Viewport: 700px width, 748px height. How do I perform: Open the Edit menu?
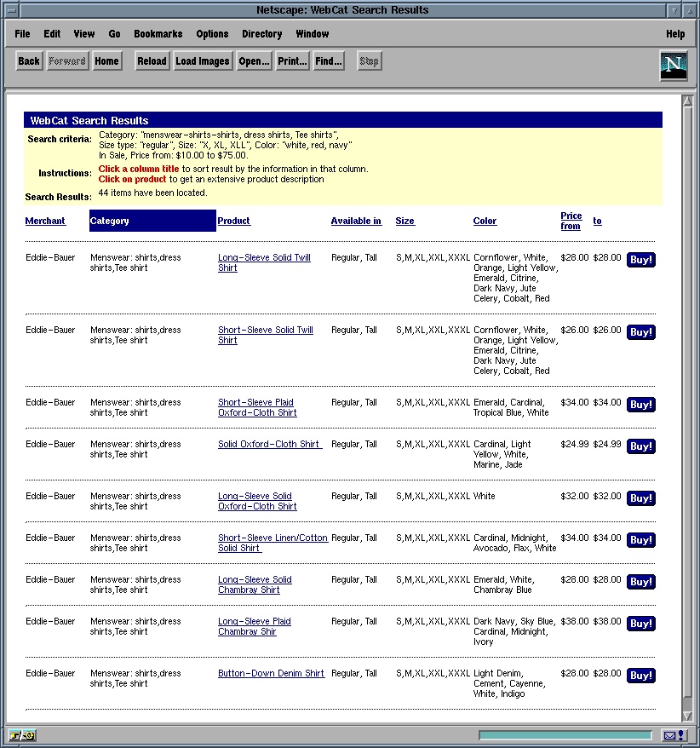click(52, 34)
